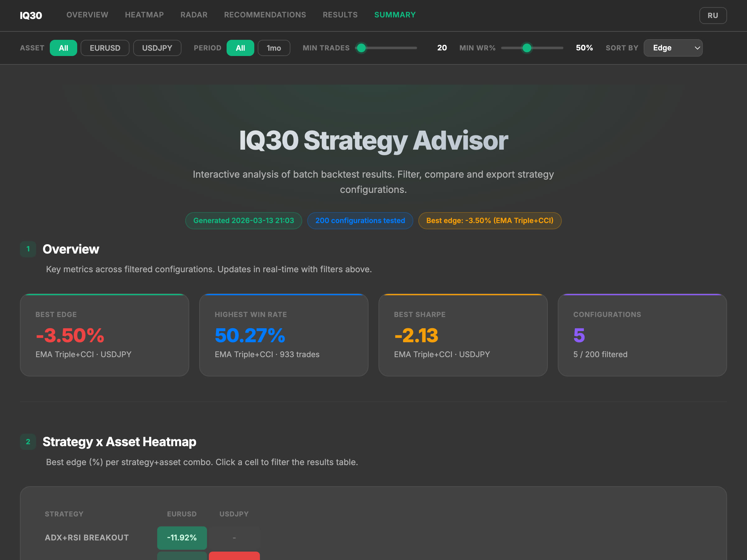Viewport: 747px width, 560px height.
Task: Click the Strategy x Asset Heatmap heading
Action: [119, 442]
